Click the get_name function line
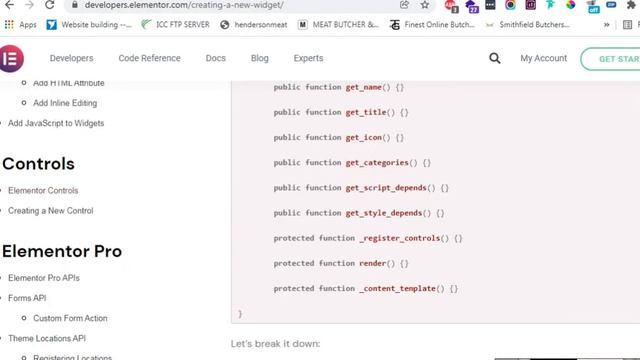 point(339,87)
